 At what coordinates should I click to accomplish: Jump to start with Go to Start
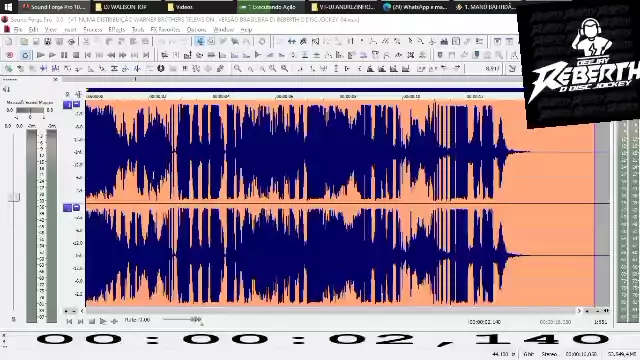[88, 55]
